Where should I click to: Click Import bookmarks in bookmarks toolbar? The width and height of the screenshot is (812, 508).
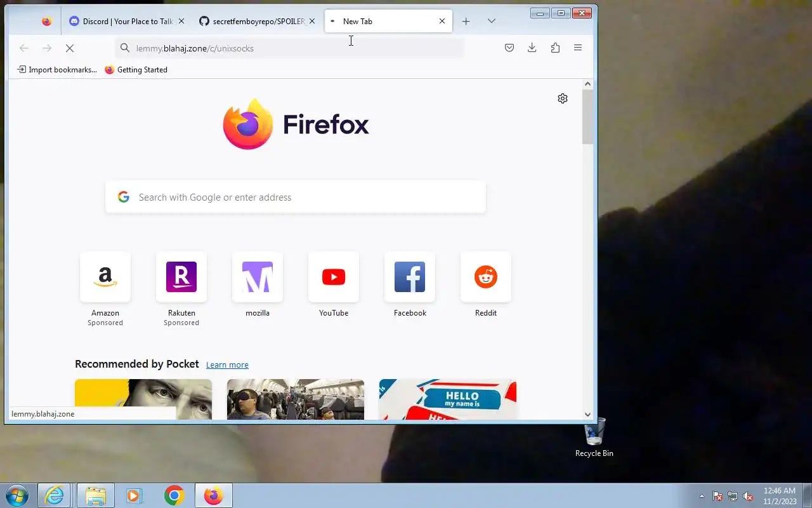57,70
